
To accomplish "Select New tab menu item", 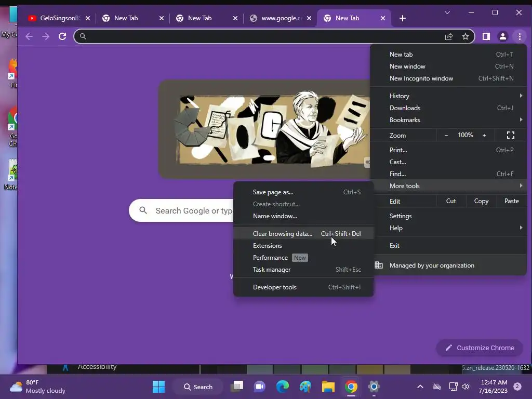I will (448, 54).
